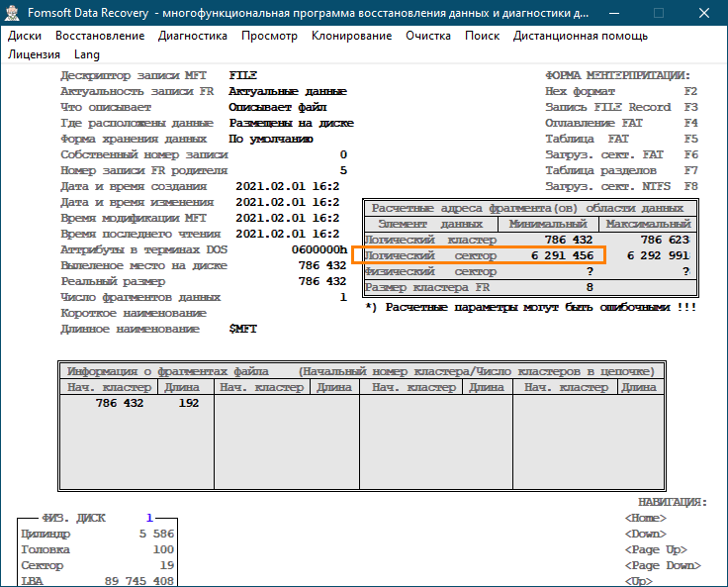The height and width of the screenshot is (587, 728).
Task: Click the Описывает файл value
Action: point(278,107)
